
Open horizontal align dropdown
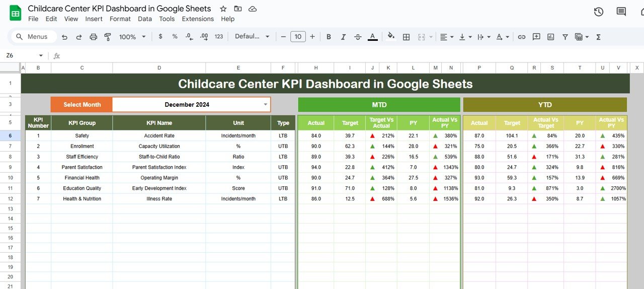pos(447,37)
